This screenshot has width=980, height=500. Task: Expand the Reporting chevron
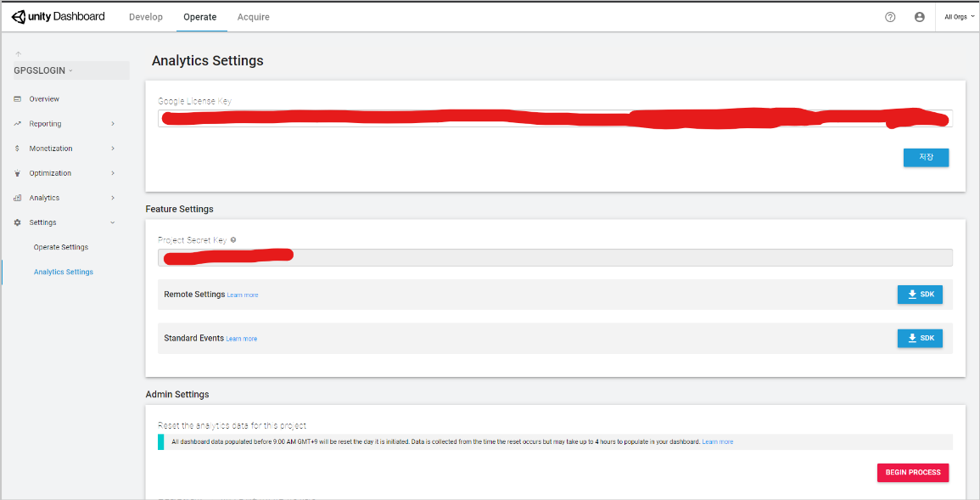[113, 124]
